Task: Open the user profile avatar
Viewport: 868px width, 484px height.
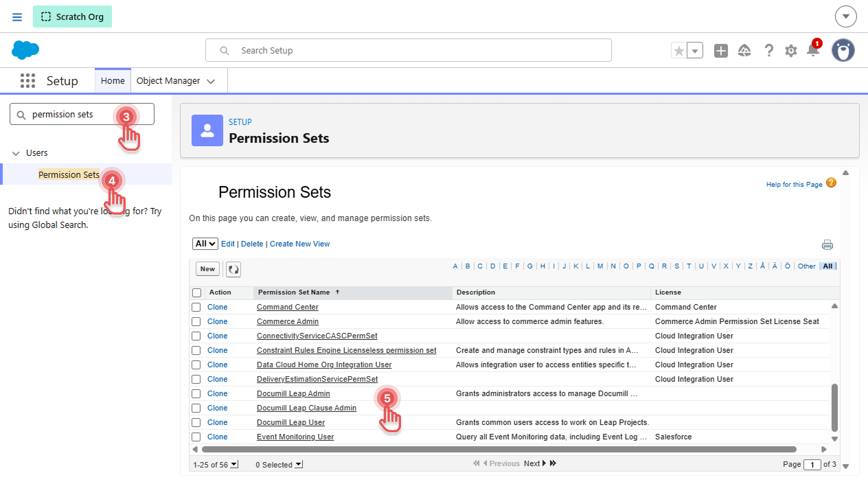Action: 843,50
